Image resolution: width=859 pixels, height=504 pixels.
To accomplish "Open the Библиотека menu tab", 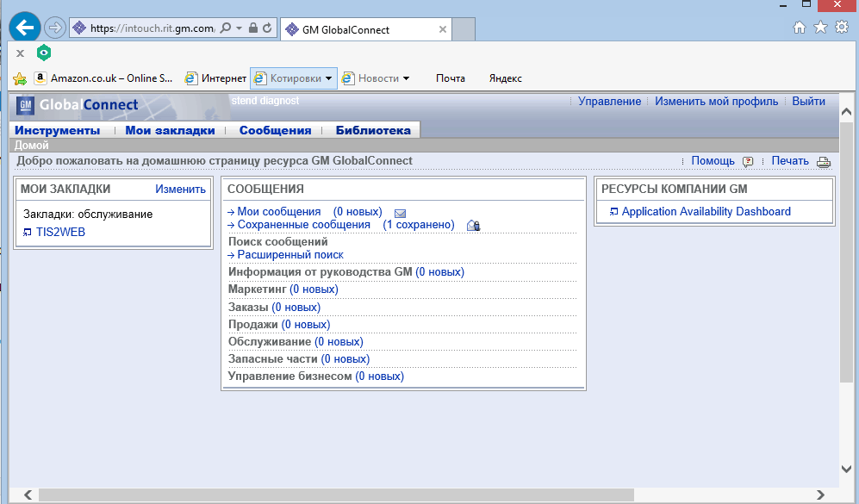I will [x=373, y=130].
